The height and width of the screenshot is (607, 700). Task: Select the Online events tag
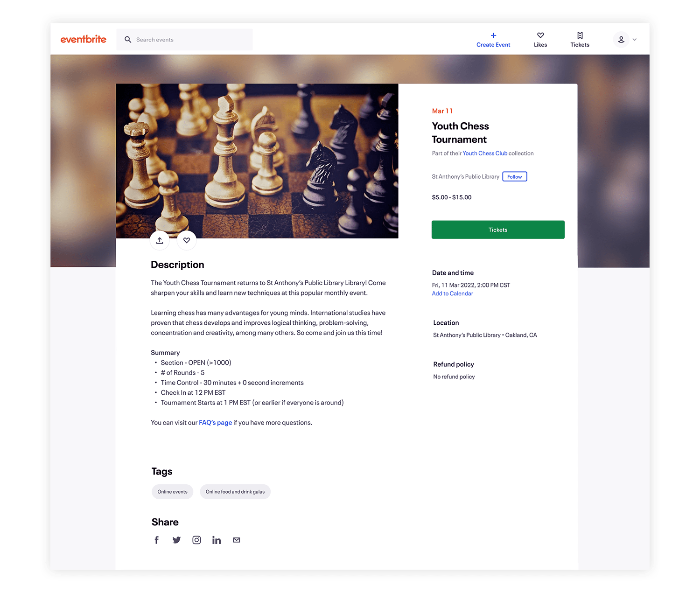click(x=172, y=492)
